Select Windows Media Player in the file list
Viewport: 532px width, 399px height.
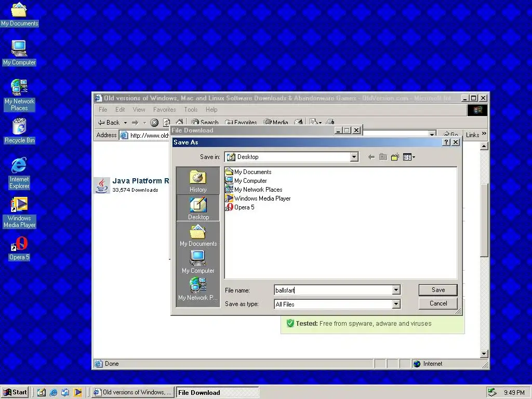pyautogui.click(x=258, y=198)
